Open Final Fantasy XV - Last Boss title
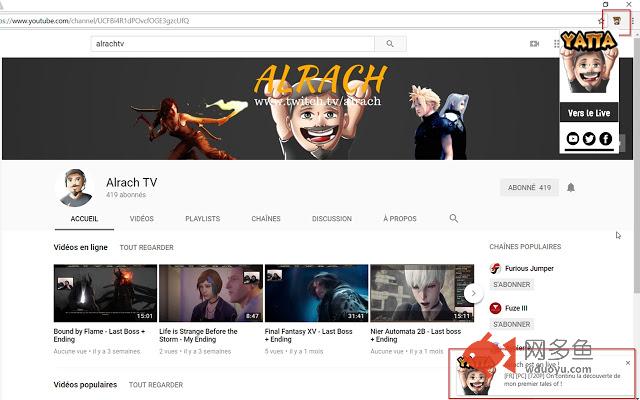Viewport: 640px width, 400px height. [x=309, y=335]
